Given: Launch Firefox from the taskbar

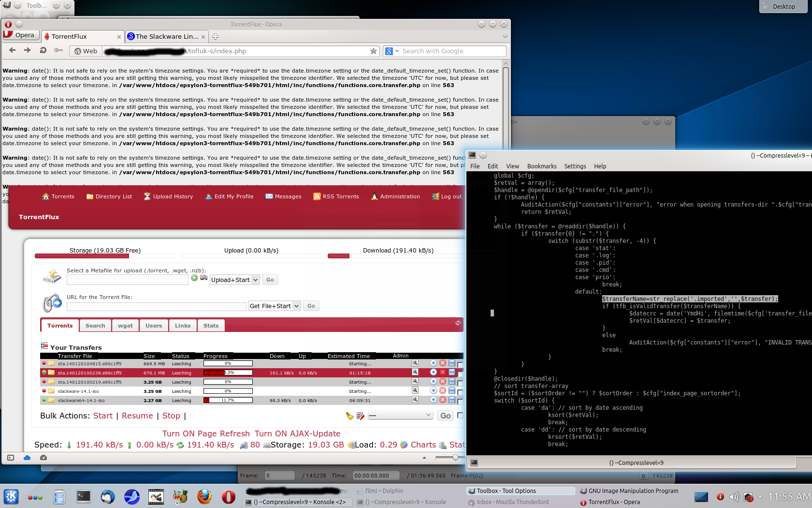Looking at the screenshot, I should point(204,496).
